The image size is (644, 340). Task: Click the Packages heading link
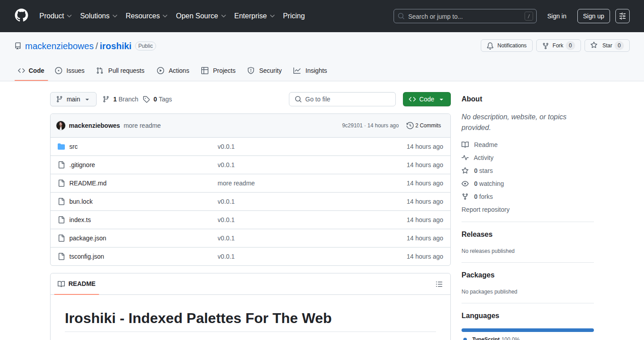tap(478, 275)
